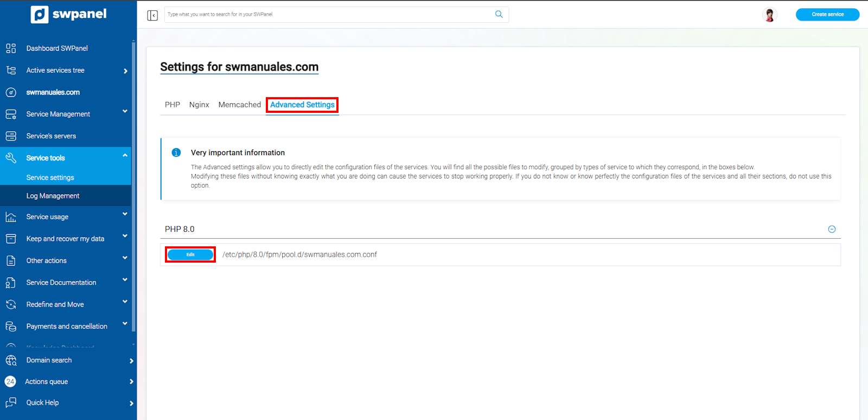868x420 pixels.
Task: Click Edit for swmanuales.com.conf
Action: 190,254
